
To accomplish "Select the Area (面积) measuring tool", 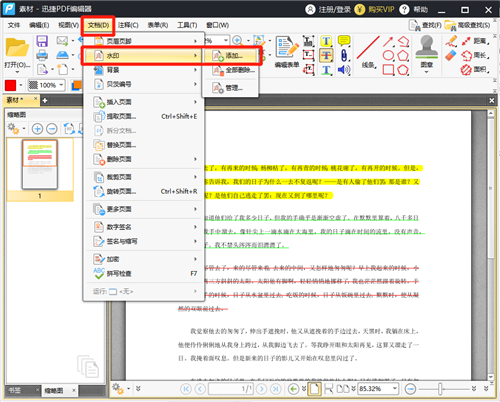I will (476, 70).
